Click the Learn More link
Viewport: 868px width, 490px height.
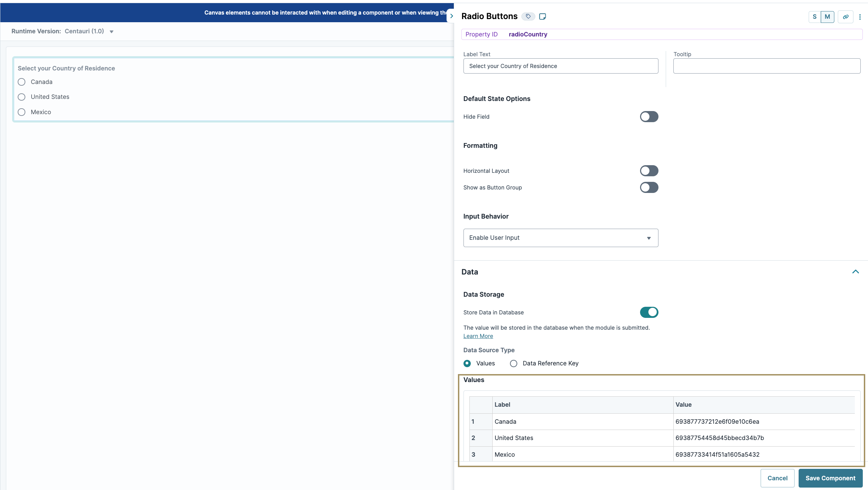tap(478, 336)
